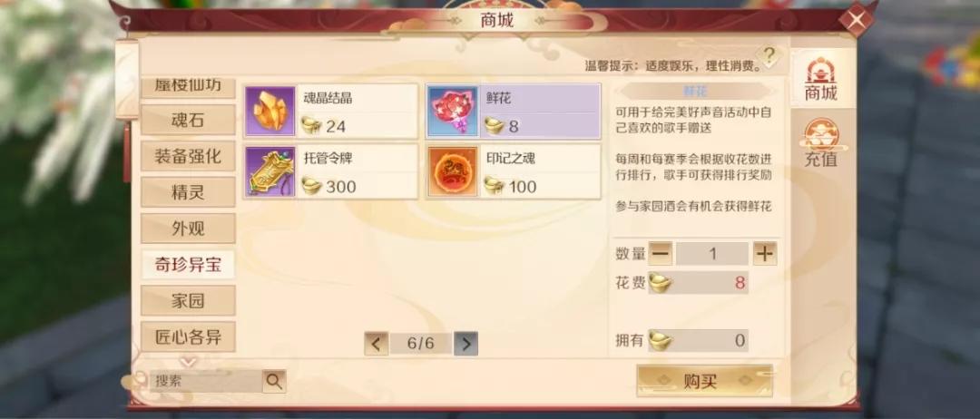Click the magnifier search icon
The width and height of the screenshot is (980, 419).
click(x=274, y=380)
